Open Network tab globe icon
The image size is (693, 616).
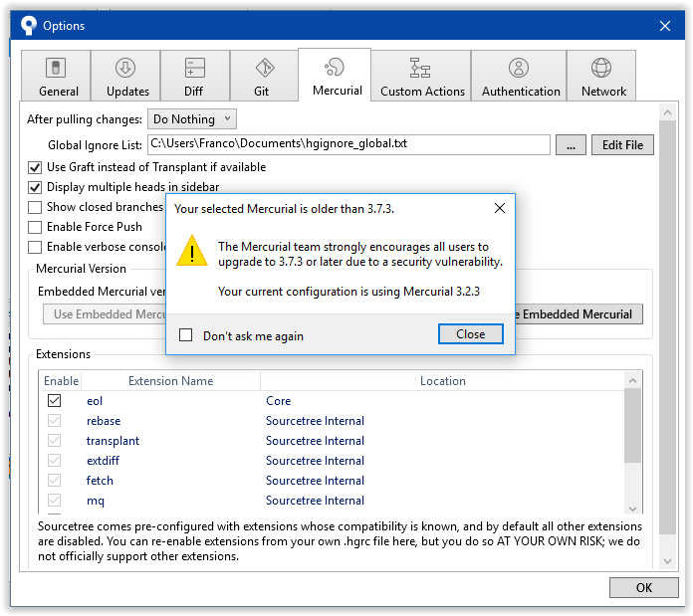(601, 68)
